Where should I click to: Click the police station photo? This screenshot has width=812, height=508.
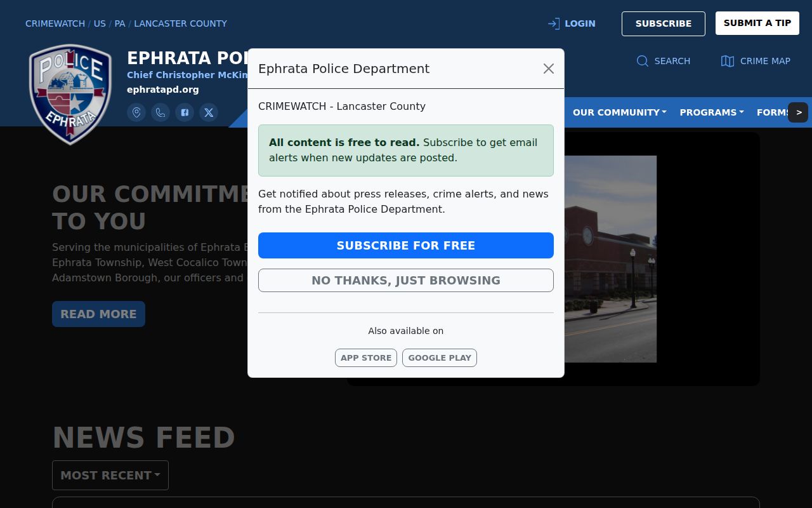click(610, 259)
